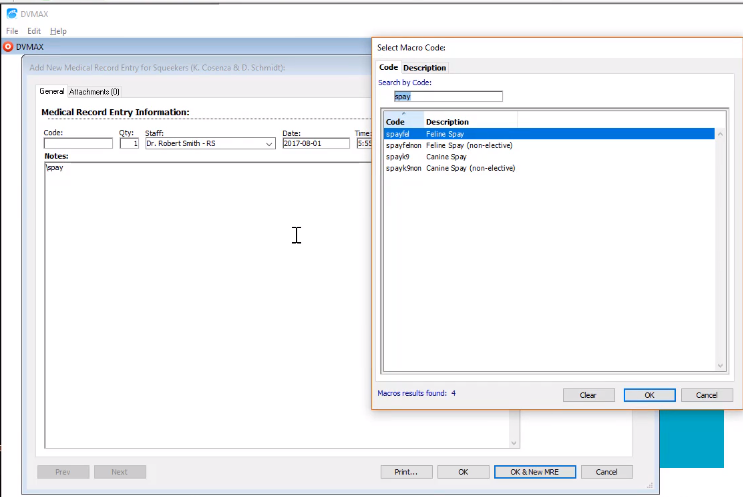
Task: Click the Search by Code input field
Action: [448, 96]
